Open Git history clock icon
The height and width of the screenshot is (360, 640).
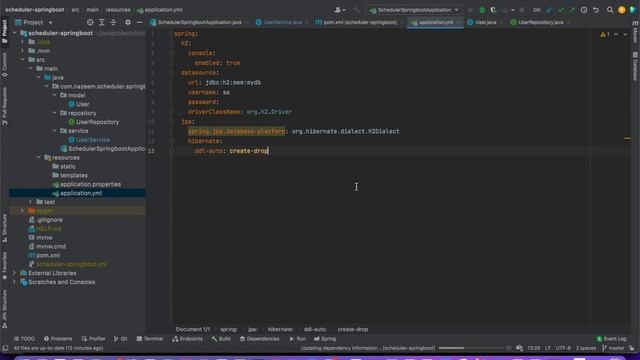click(x=584, y=10)
